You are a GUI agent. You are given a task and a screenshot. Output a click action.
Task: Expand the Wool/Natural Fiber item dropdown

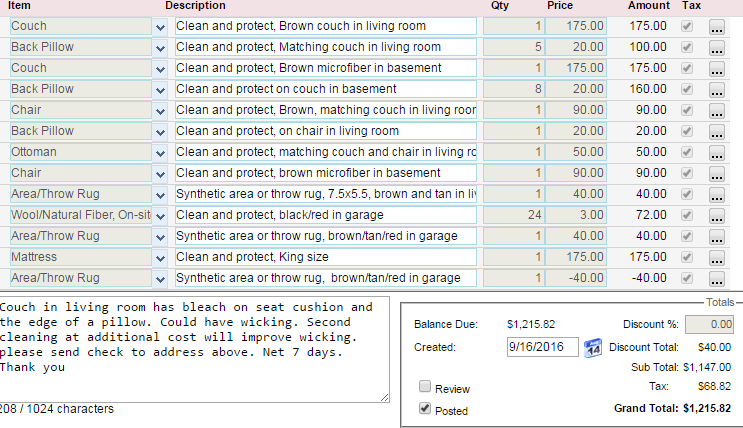click(161, 215)
